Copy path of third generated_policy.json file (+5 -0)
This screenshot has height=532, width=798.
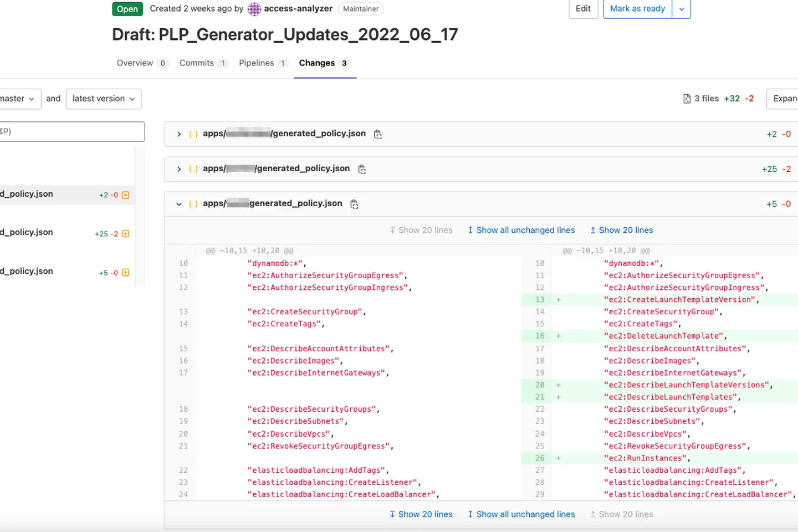point(354,204)
